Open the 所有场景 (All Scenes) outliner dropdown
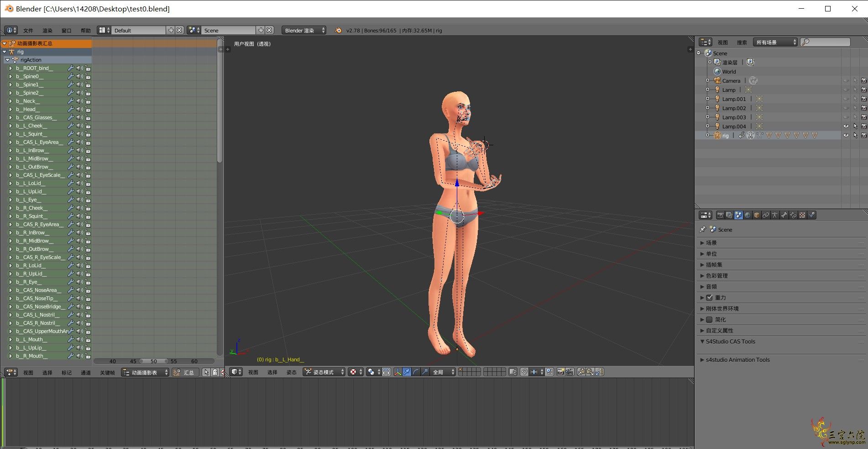868x449 pixels. point(775,42)
